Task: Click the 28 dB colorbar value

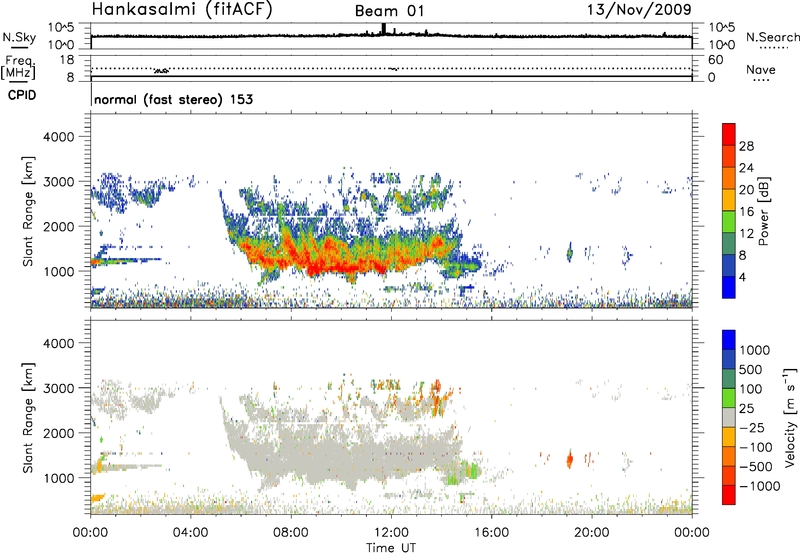Action: tap(746, 146)
